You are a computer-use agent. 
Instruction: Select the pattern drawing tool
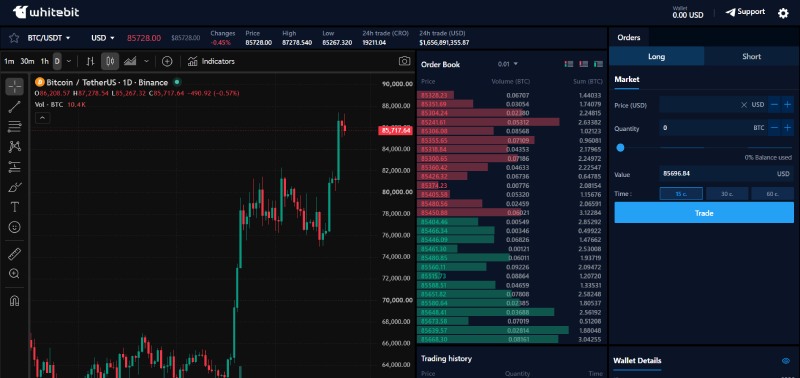tap(15, 147)
